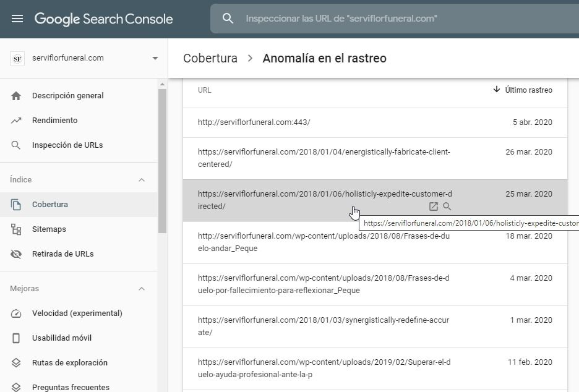The image size is (579, 392).
Task: Open the Rendimiento report
Action: pyautogui.click(x=54, y=121)
